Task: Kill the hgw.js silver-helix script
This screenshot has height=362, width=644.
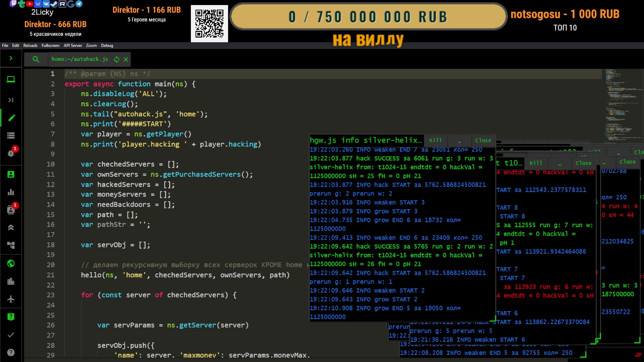Action: pyautogui.click(x=435, y=140)
